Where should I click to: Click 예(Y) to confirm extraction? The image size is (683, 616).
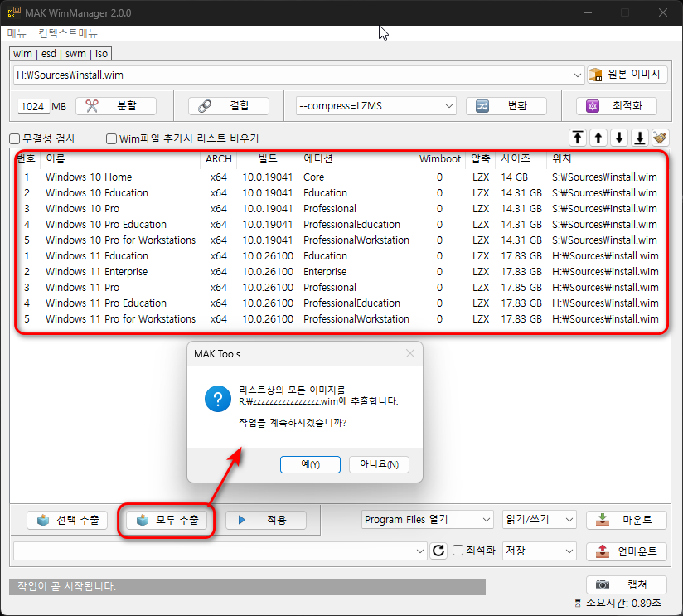[x=310, y=464]
